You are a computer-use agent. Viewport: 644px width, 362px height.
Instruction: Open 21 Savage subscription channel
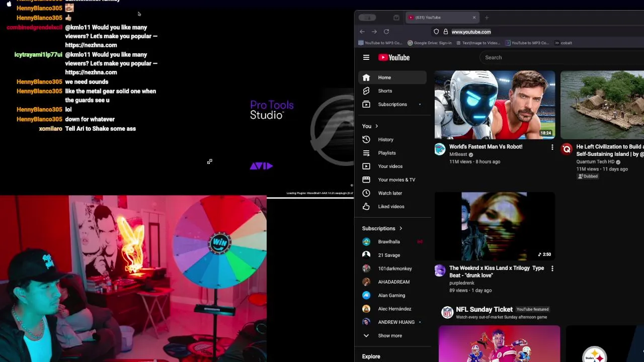392,255
